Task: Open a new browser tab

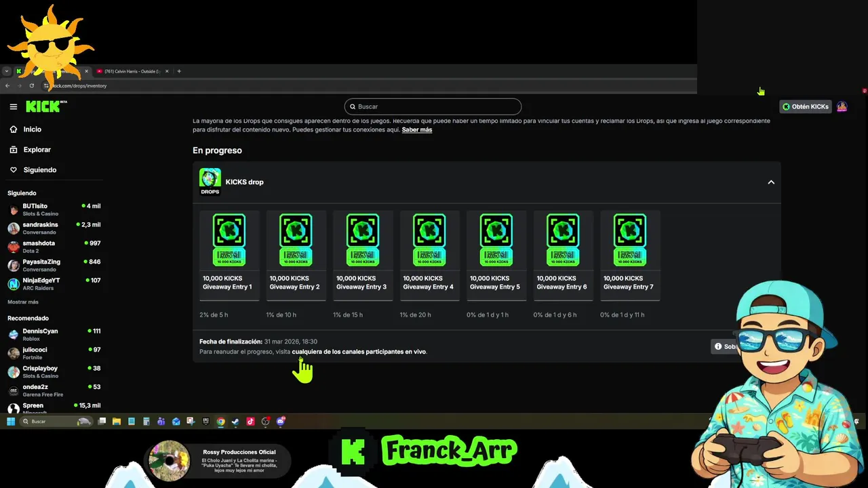Action: tap(179, 71)
